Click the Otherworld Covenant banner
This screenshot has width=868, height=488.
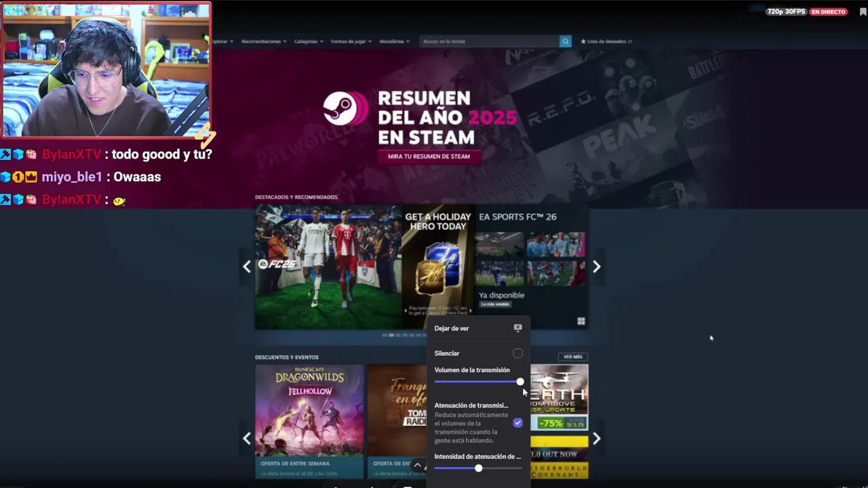tap(559, 457)
